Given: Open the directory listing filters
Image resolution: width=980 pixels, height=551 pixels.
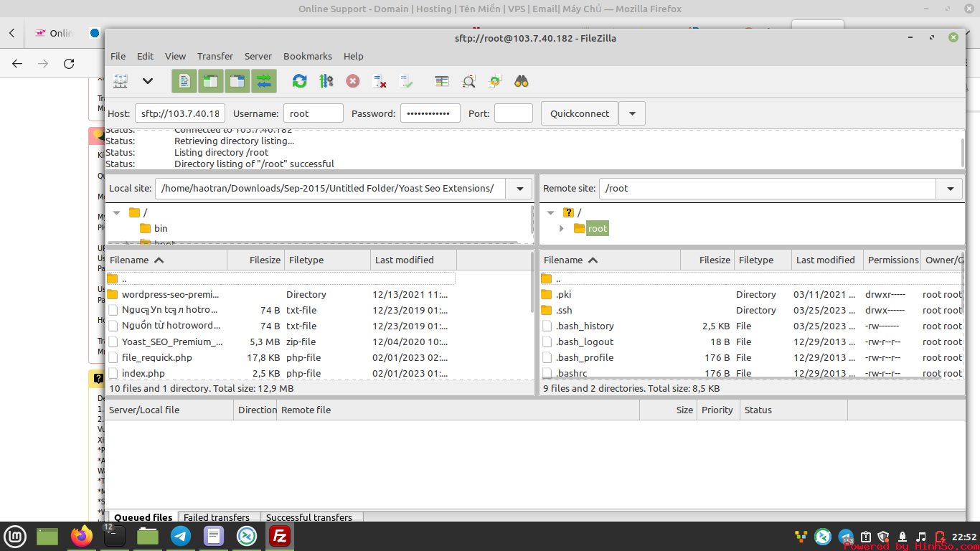Looking at the screenshot, I should point(442,81).
